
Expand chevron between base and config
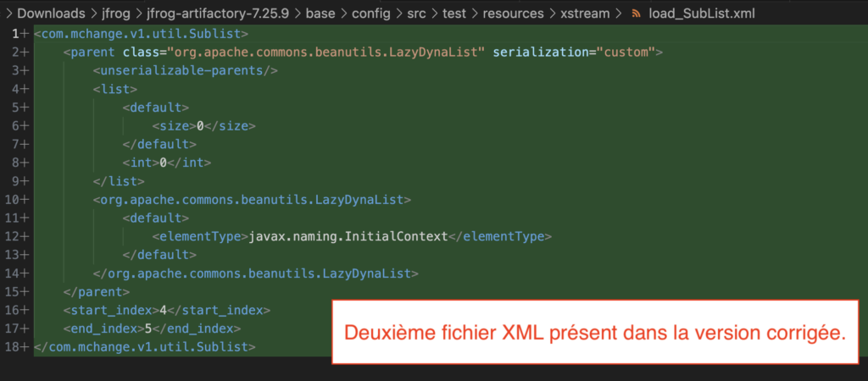coord(344,14)
